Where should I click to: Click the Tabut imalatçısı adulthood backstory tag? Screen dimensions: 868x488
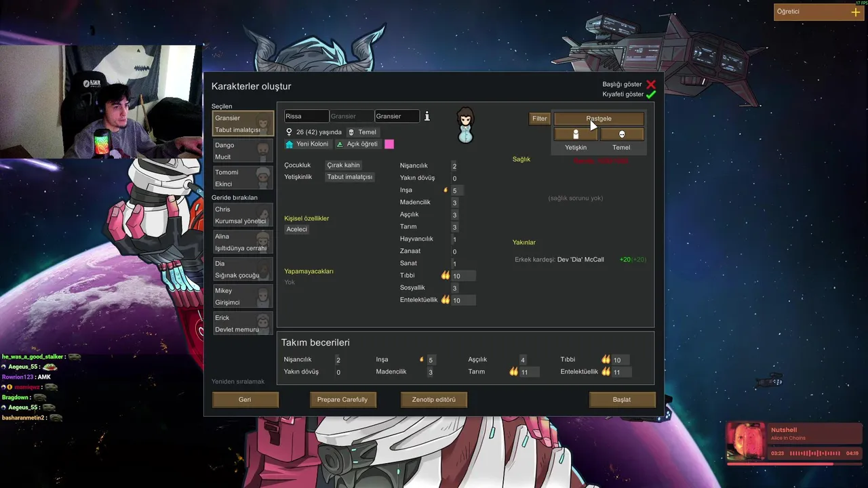pyautogui.click(x=350, y=177)
